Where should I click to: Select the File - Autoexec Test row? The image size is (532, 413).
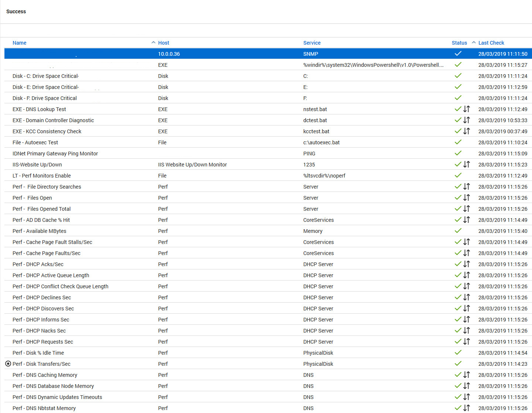tap(35, 142)
